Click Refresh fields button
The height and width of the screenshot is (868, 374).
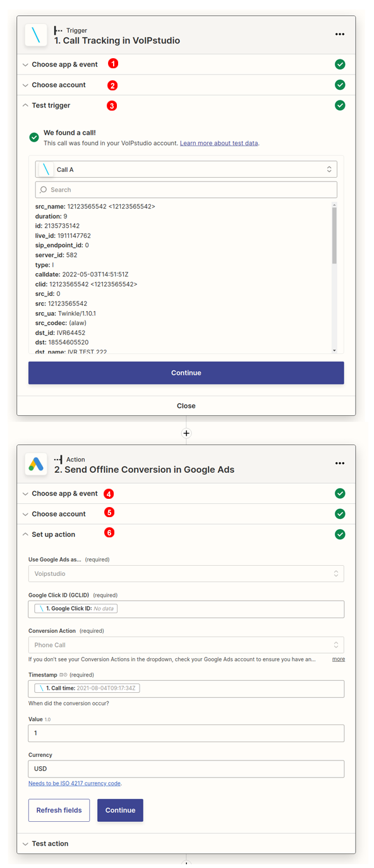click(59, 810)
